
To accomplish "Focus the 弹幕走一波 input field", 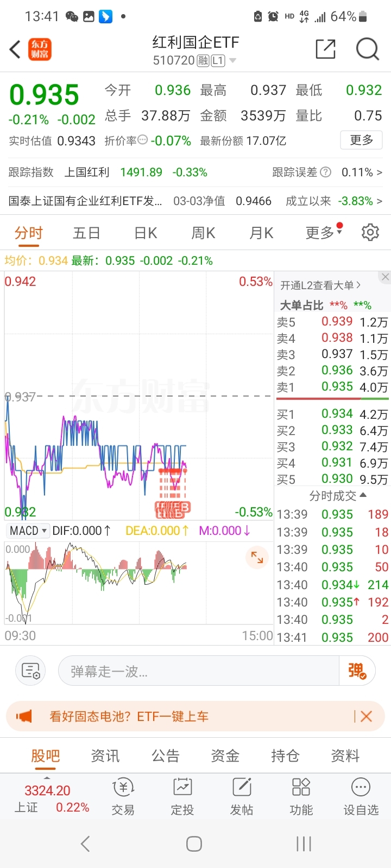I will click(x=198, y=671).
